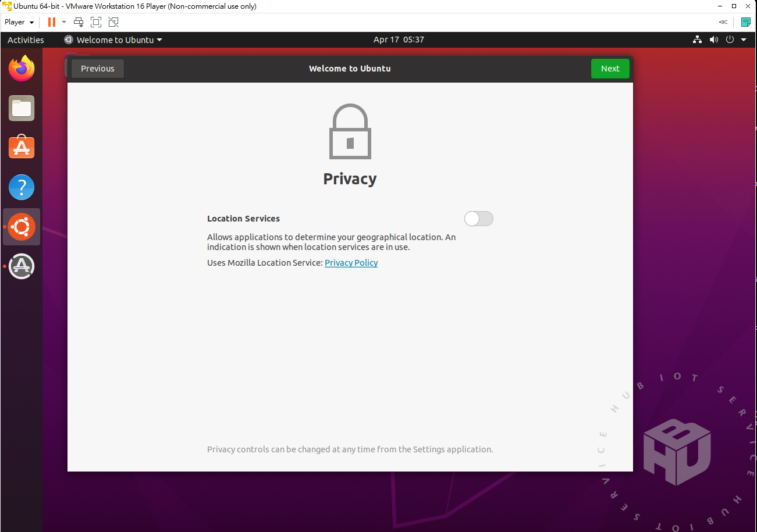Screen dimensions: 757x532
Task: Open Firefox from the Ubuntu dock
Action: [22, 69]
